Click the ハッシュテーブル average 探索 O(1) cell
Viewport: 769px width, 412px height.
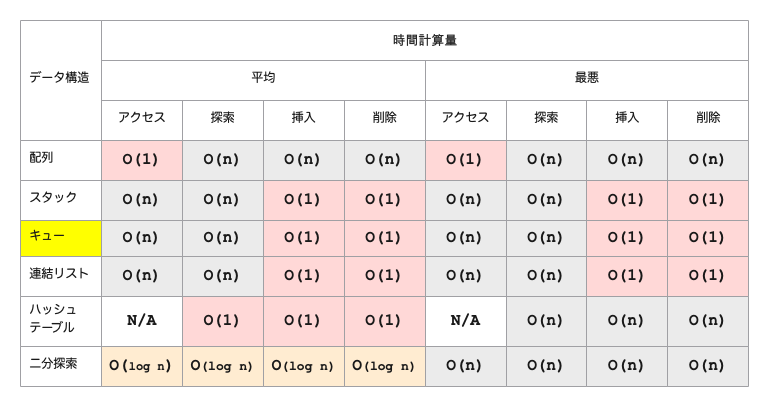point(222,320)
